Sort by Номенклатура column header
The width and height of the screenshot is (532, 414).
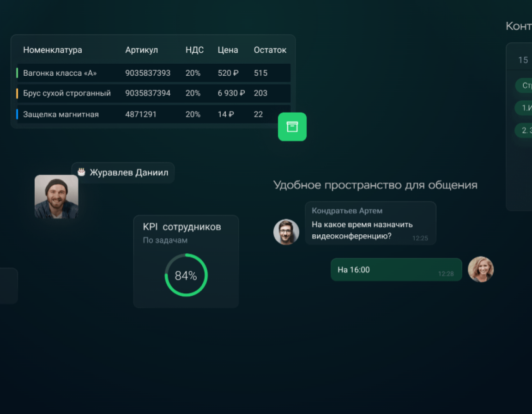tap(53, 50)
